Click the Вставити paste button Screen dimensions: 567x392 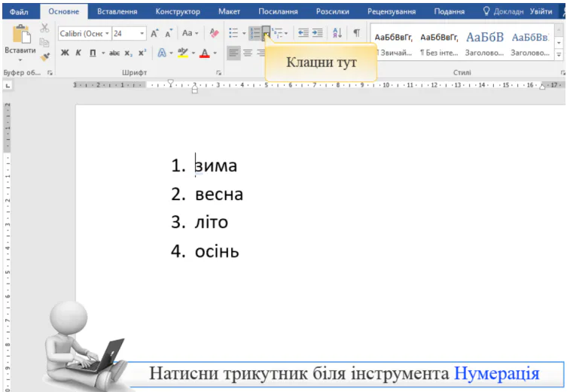[20, 41]
